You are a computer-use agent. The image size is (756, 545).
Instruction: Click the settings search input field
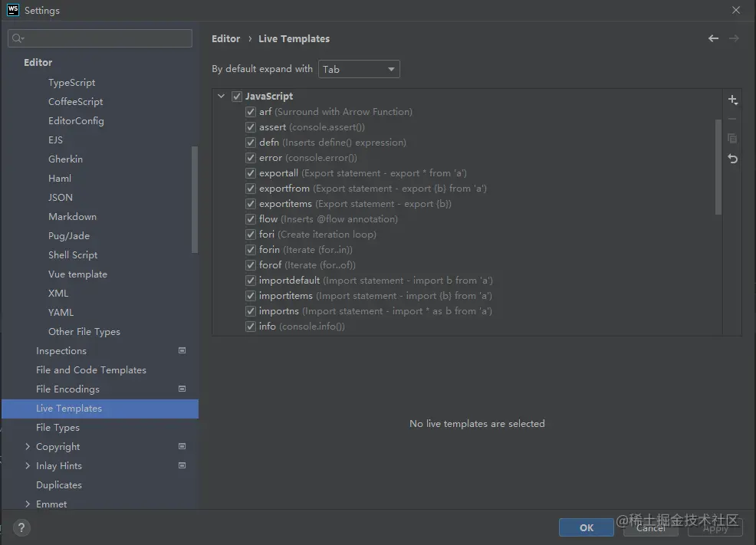point(100,38)
